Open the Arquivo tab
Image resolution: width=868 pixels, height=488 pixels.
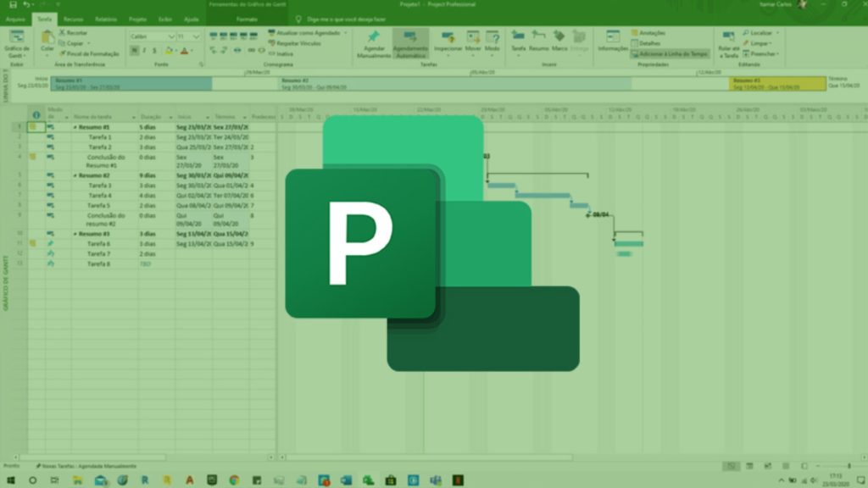15,19
